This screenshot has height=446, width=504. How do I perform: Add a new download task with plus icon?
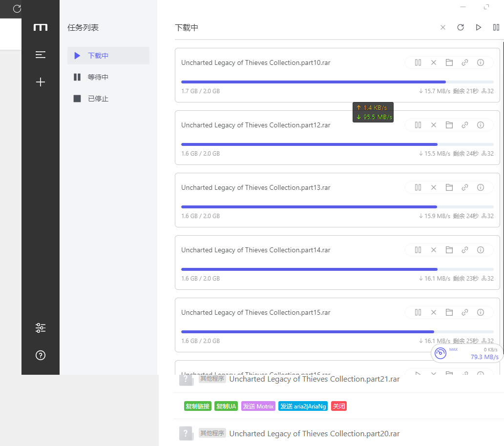[x=41, y=82]
